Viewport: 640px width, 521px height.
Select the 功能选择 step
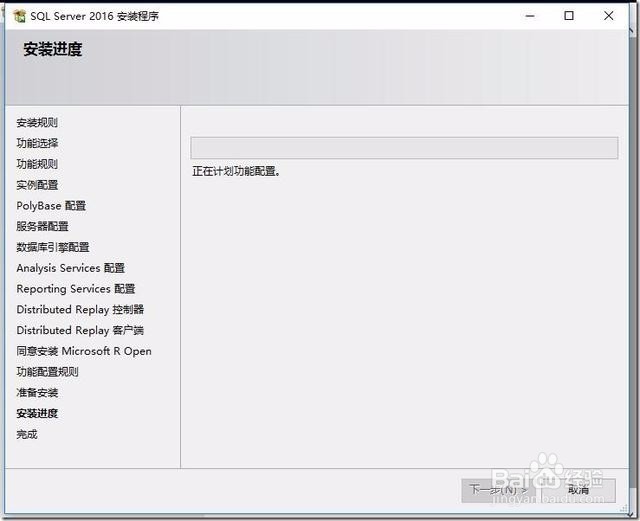pyautogui.click(x=37, y=143)
